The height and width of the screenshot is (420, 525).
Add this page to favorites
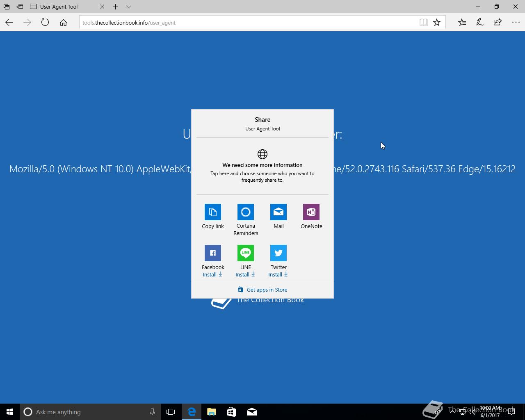437,23
